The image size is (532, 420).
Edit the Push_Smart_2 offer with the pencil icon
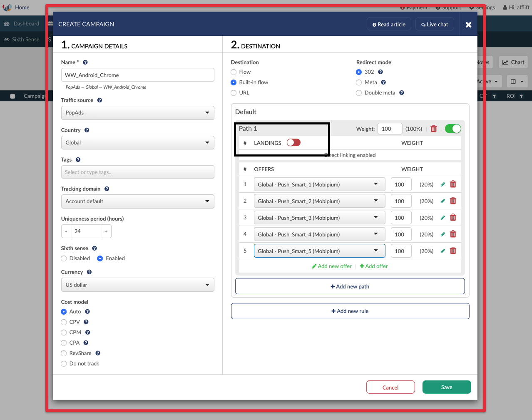tap(443, 201)
